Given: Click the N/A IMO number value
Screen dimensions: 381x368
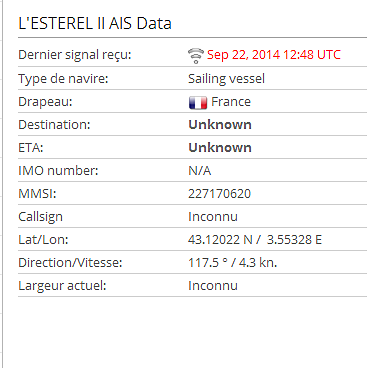Looking at the screenshot, I should [200, 171].
